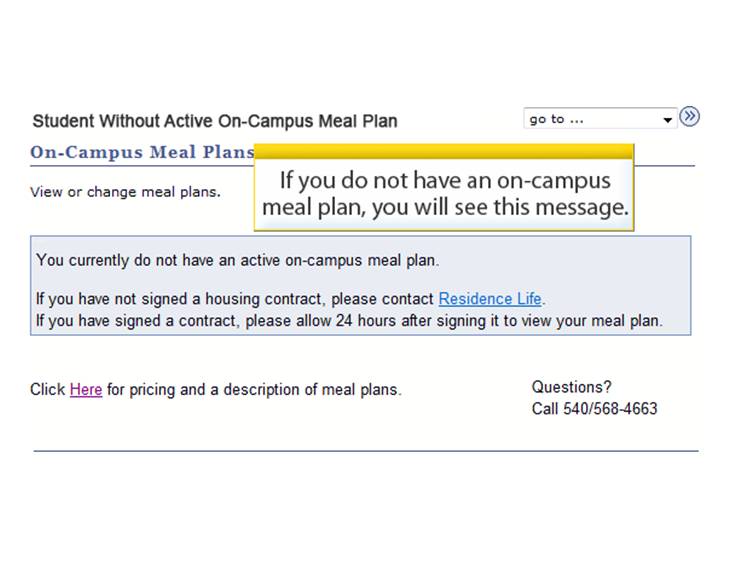Click the callout text about seeing this message
The image size is (752, 564).
point(445,194)
